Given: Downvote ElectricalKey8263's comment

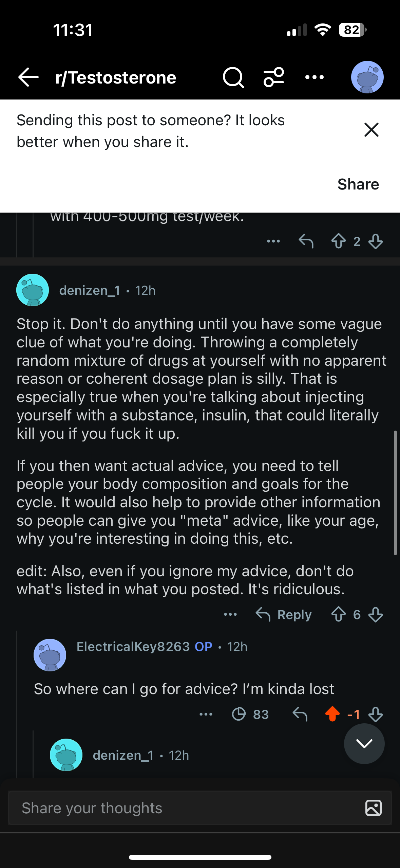Looking at the screenshot, I should click(376, 714).
